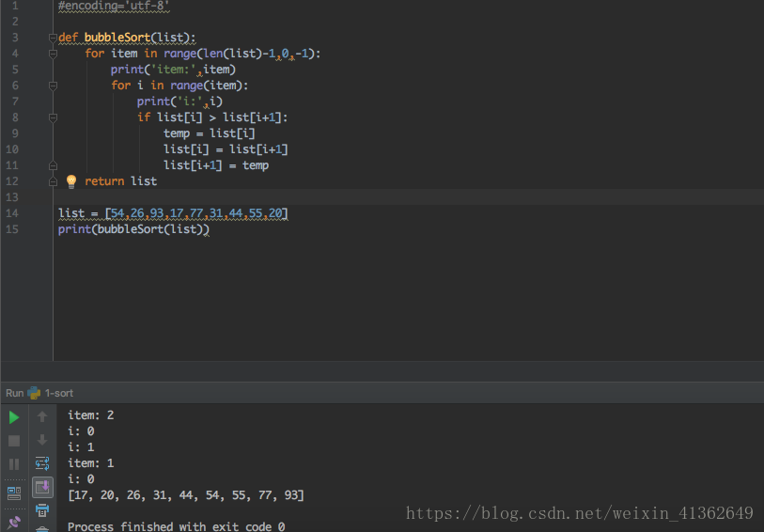The height and width of the screenshot is (532, 764).
Task: Click the print output icon
Action: (42, 510)
